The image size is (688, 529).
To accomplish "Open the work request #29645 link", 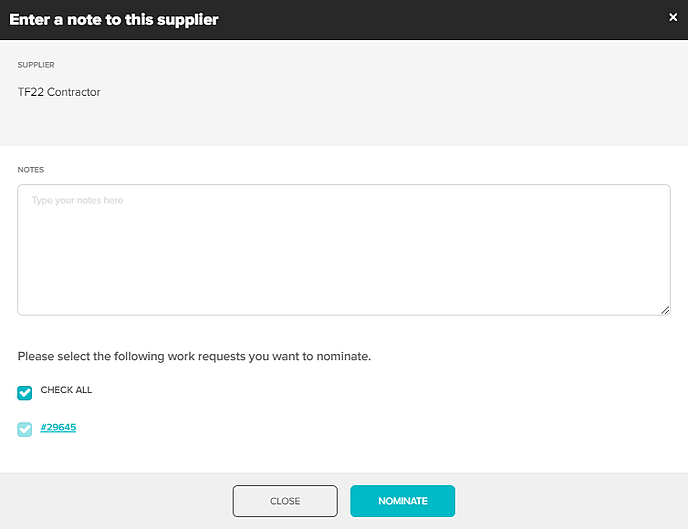I will click(x=59, y=428).
